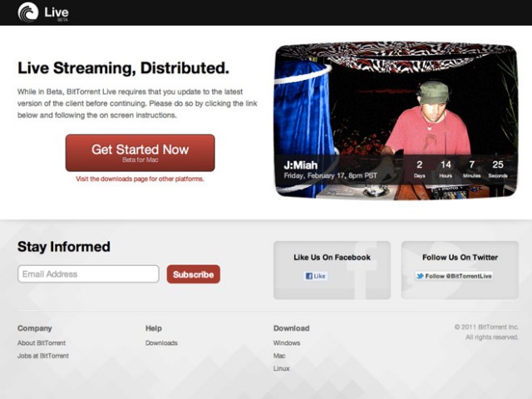Open Jobs at BitTorrent link

[x=43, y=356]
